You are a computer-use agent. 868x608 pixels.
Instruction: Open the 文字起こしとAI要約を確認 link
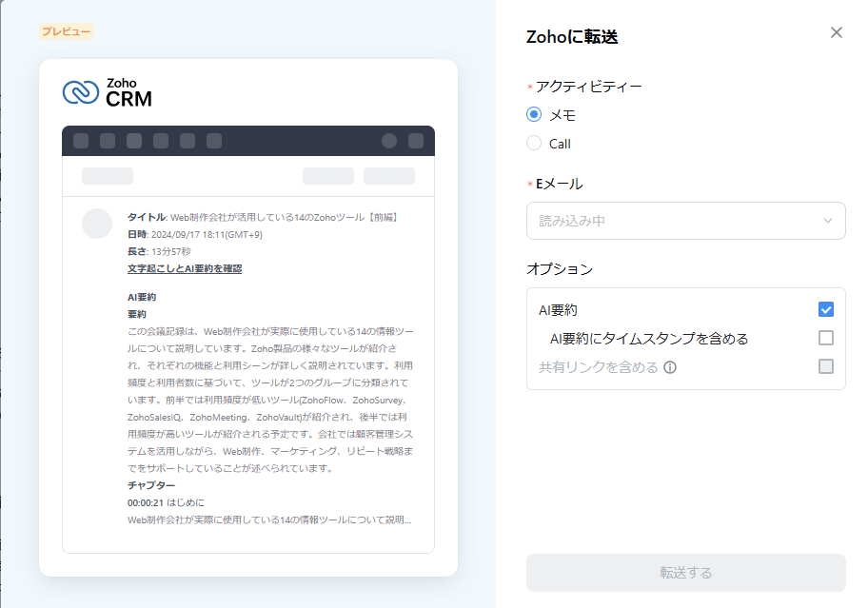[x=185, y=269]
